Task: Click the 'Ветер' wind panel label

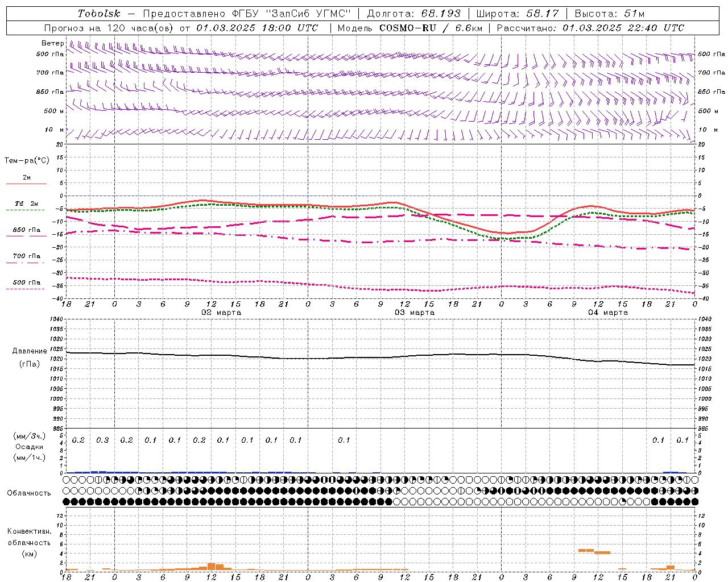Action: 52,43
